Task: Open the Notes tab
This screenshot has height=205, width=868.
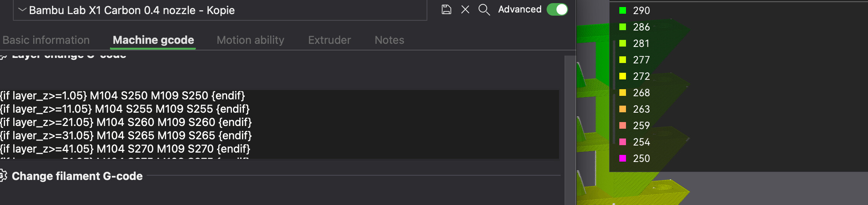Action: pyautogui.click(x=389, y=40)
